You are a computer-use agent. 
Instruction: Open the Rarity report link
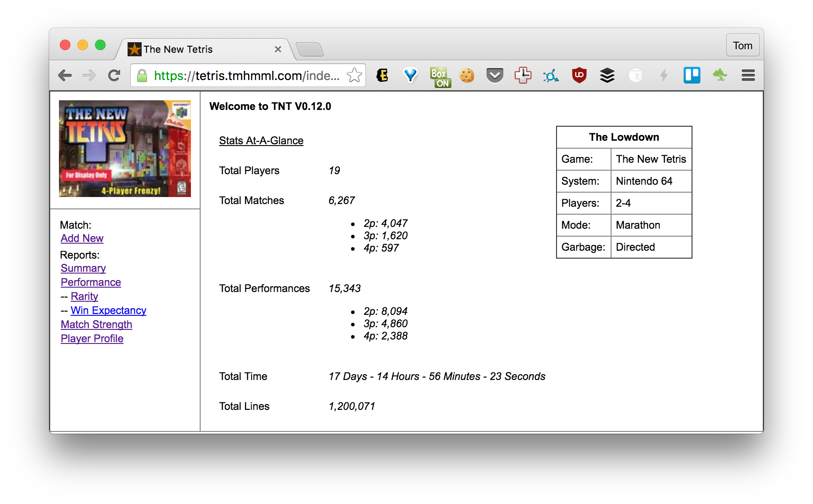pyautogui.click(x=84, y=296)
